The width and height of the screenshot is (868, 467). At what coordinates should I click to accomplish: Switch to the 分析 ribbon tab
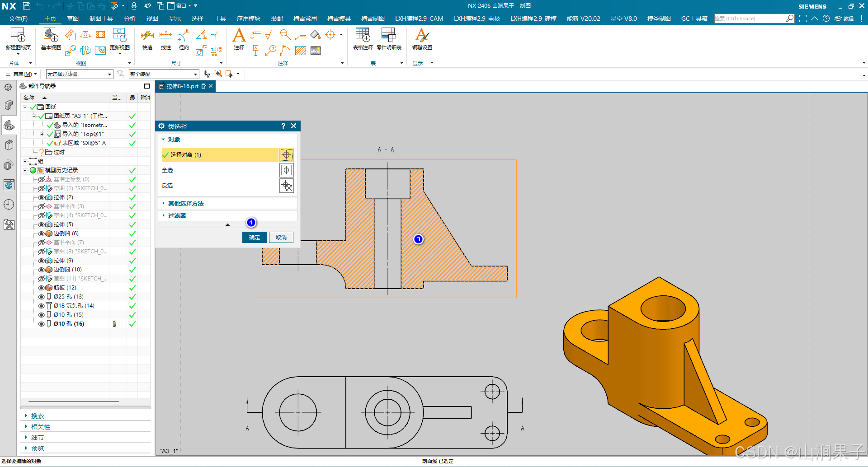(130, 19)
